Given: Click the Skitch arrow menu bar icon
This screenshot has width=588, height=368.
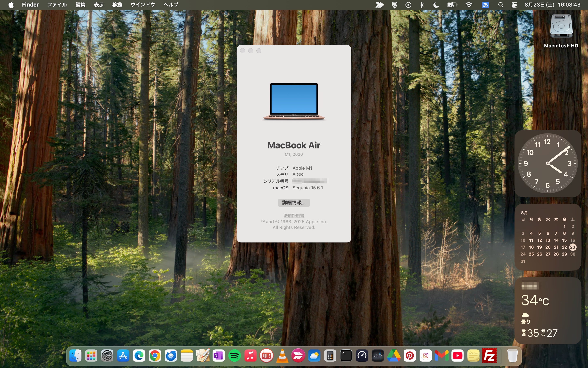Looking at the screenshot, I should coord(379,5).
